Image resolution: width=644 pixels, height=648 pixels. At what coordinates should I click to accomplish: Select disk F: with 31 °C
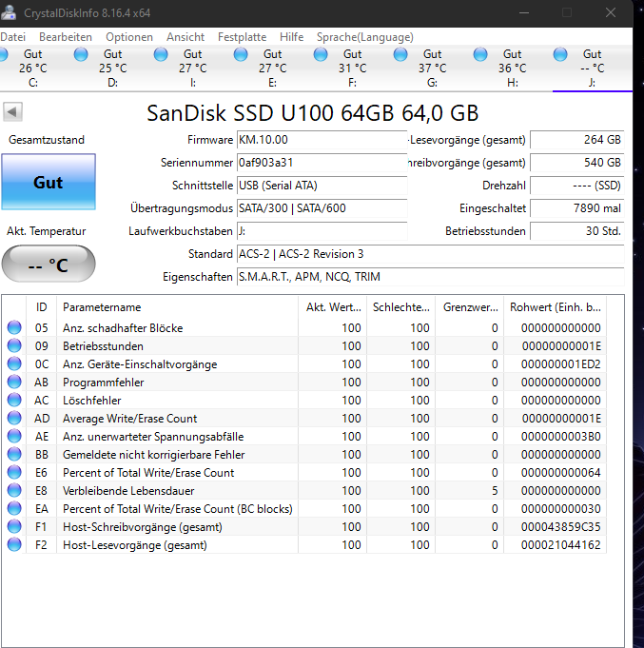tap(352, 69)
